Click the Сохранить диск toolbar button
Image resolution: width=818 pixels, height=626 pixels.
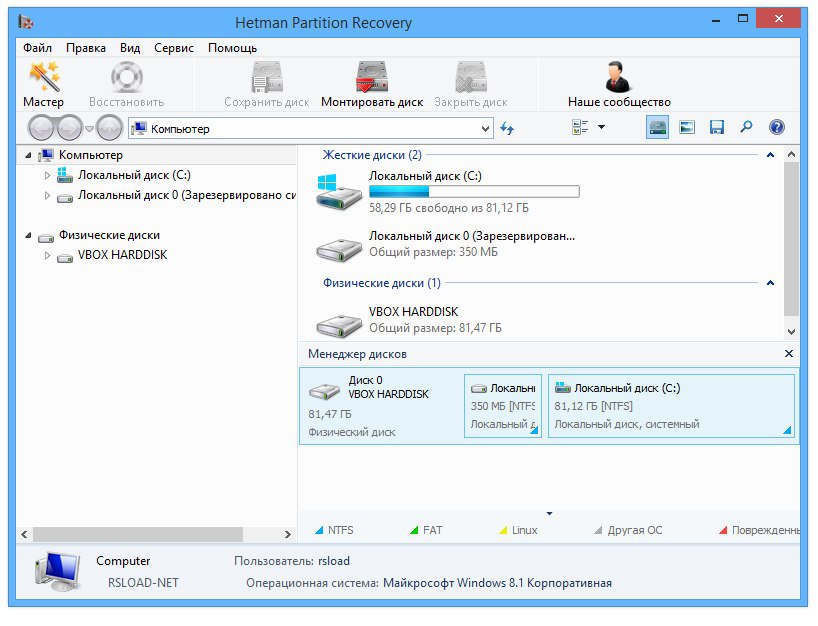[x=267, y=84]
